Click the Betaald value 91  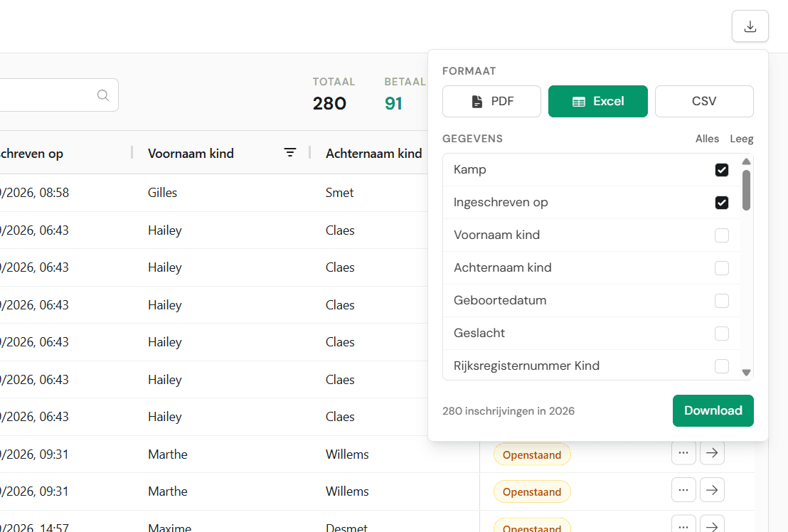coord(393,104)
